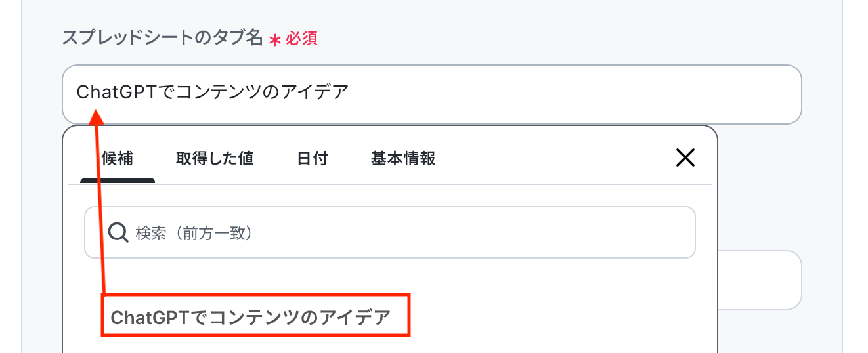
Task: Click the red arrow annotation line
Action: pos(100,210)
